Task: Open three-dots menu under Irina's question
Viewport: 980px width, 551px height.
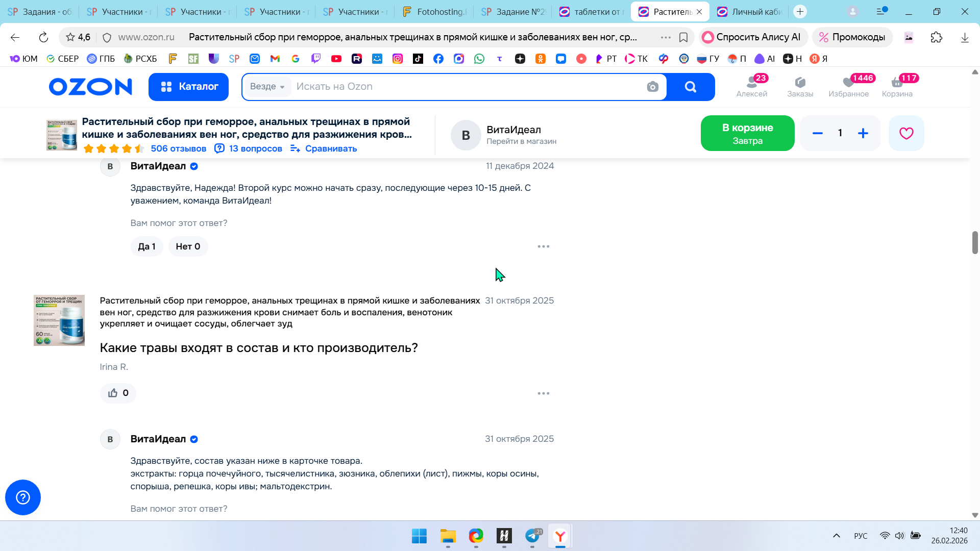Action: (x=543, y=393)
